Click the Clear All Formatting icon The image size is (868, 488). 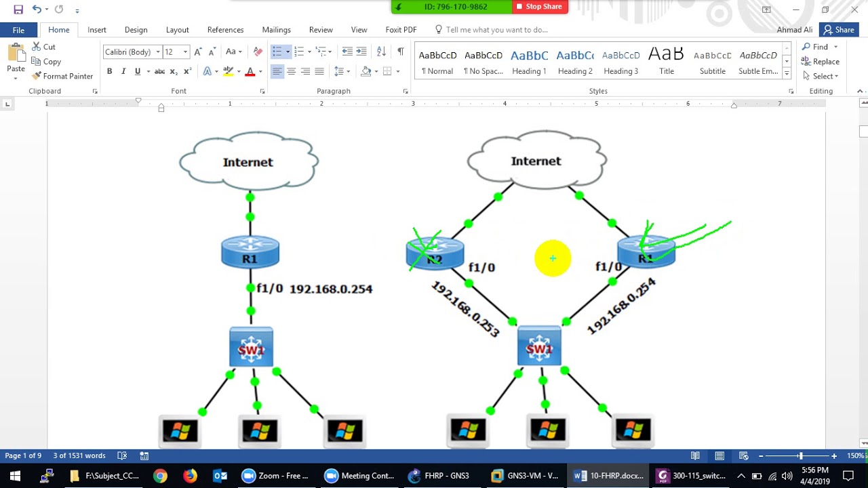tap(258, 52)
